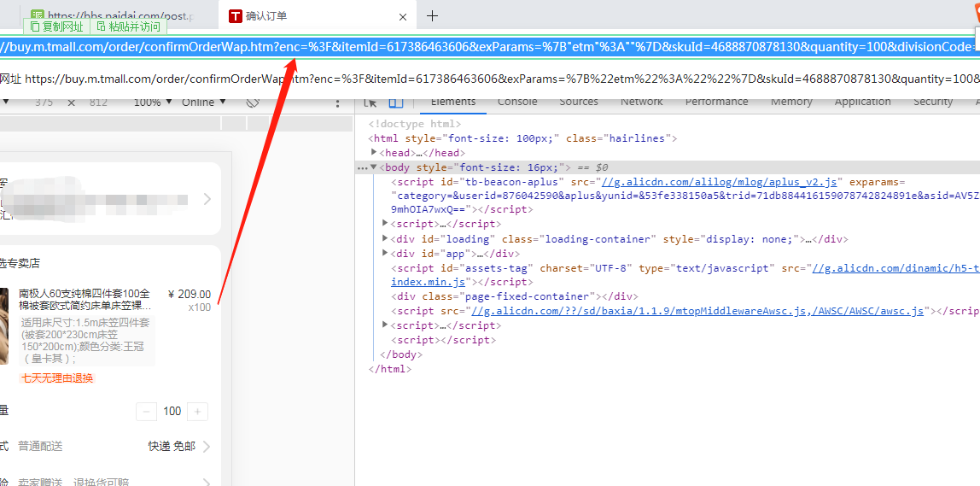Click the 复制网址 button
The image size is (980, 486).
click(x=56, y=26)
